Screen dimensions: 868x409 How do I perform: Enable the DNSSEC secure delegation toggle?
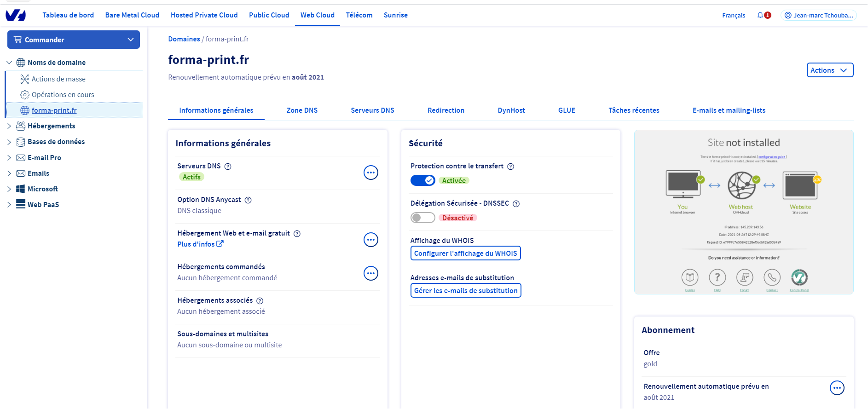coord(422,218)
